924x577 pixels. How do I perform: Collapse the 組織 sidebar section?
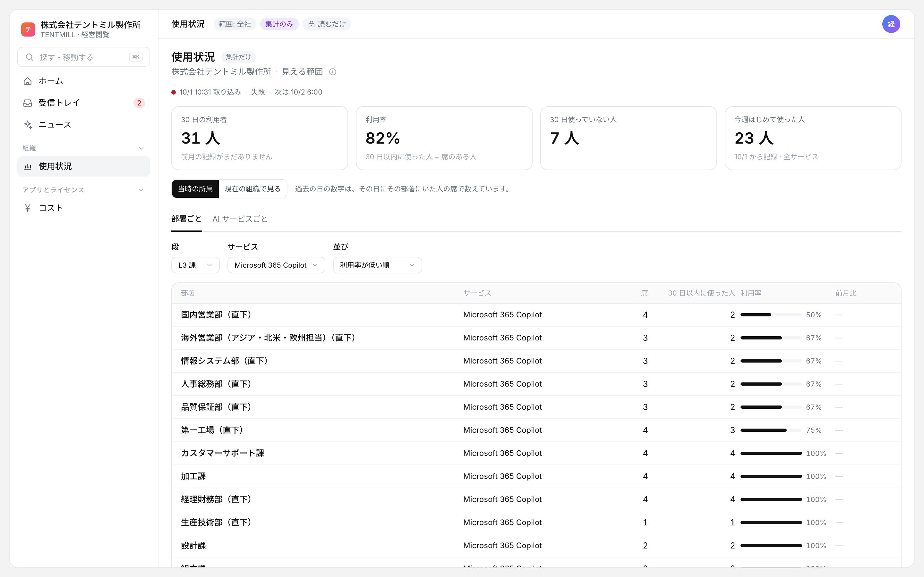tap(141, 148)
